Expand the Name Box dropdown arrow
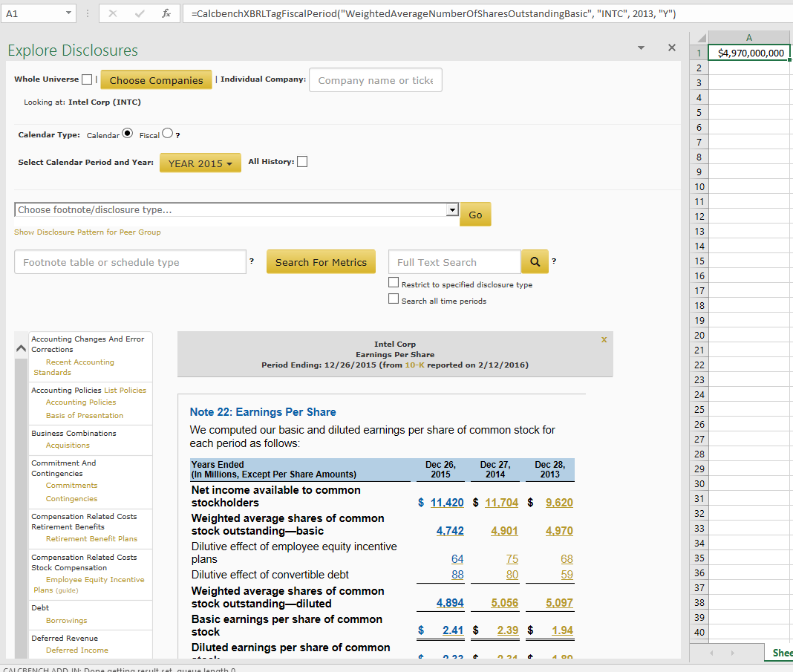793x672 pixels. (68, 13)
